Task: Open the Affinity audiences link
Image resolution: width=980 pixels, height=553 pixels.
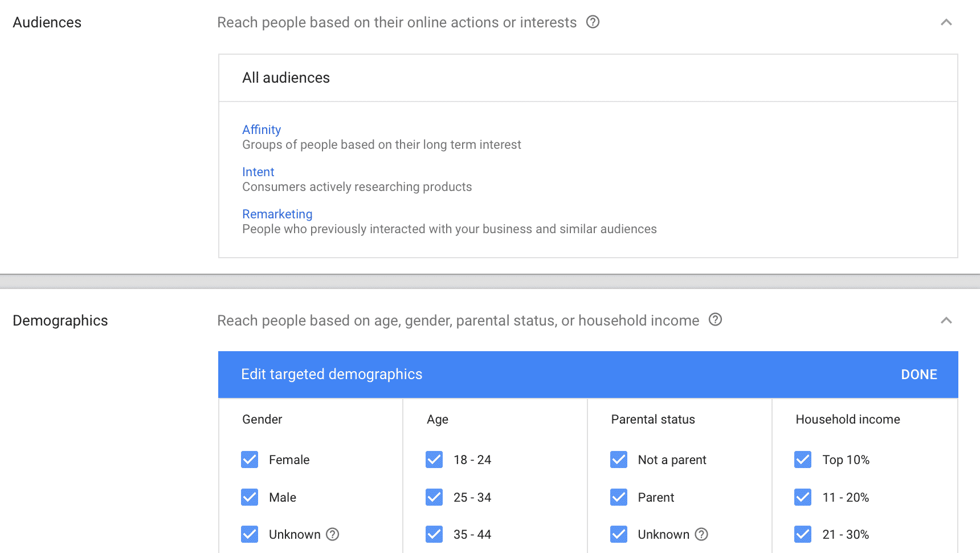Action: pos(262,129)
